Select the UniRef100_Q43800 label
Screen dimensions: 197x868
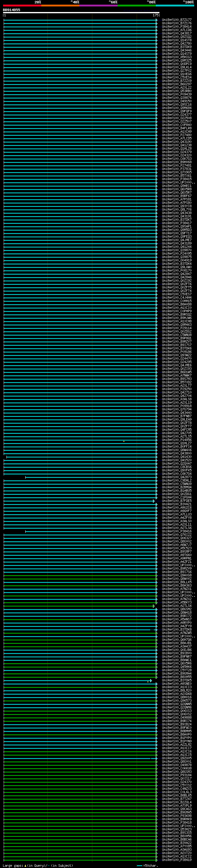point(177,453)
